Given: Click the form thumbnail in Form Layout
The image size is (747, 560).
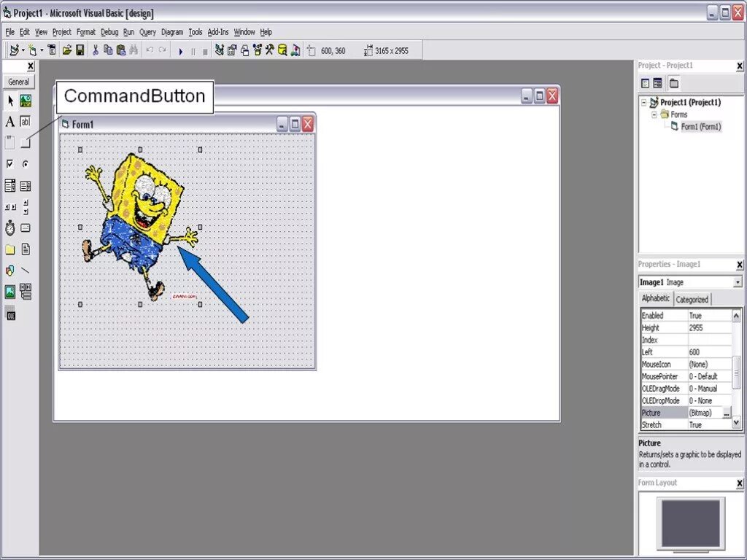Looking at the screenshot, I should pos(692,523).
